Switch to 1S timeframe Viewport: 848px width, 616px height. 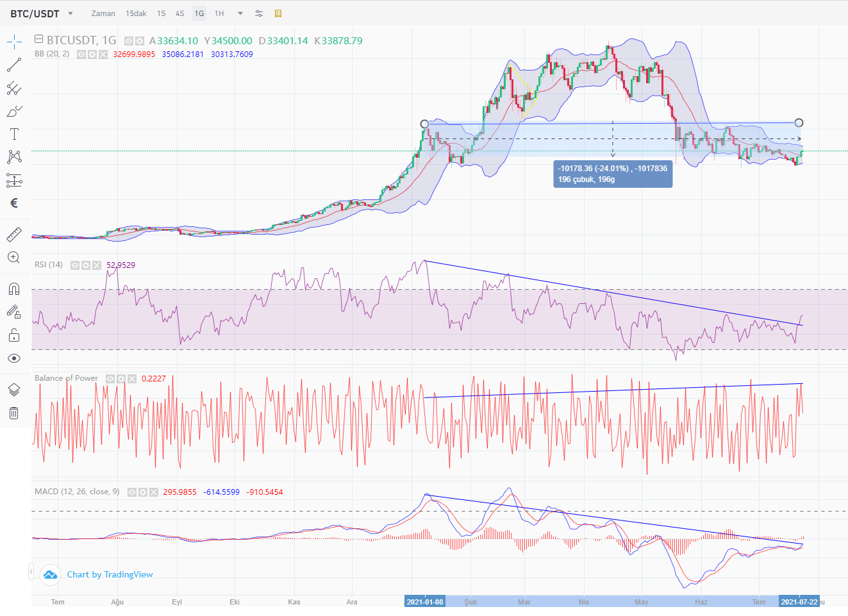pos(162,13)
